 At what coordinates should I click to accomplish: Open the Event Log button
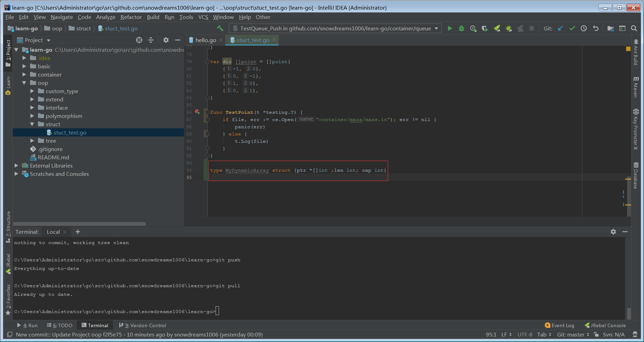pos(560,325)
